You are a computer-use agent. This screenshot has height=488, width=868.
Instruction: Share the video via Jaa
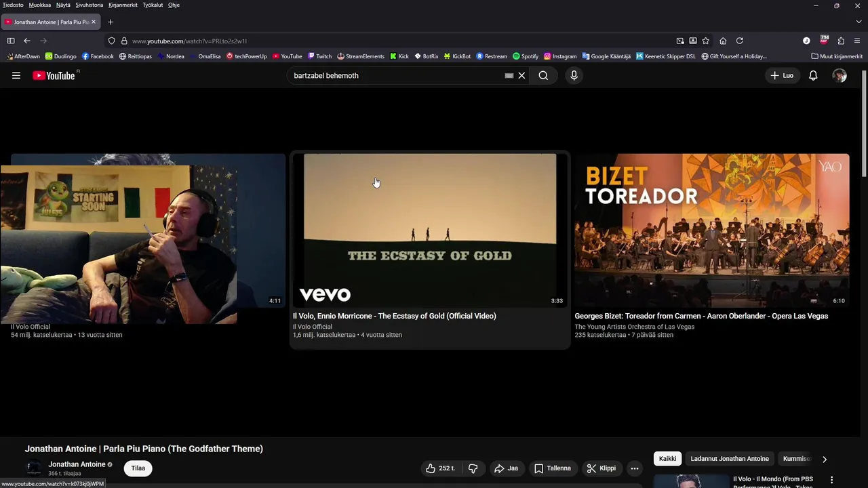coord(506,468)
